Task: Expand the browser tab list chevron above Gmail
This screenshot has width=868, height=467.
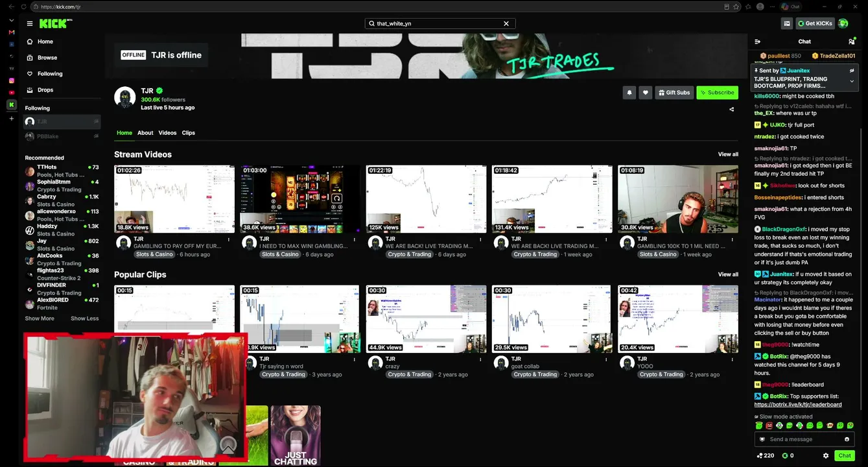Action: pos(12,21)
